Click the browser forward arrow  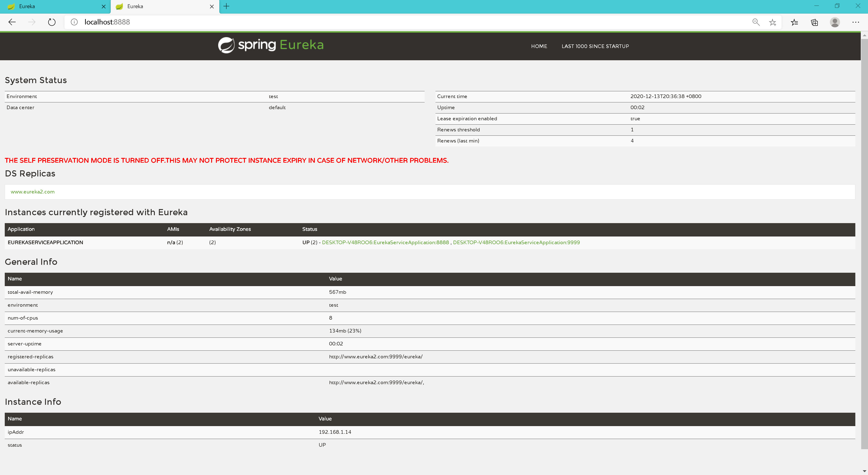coord(32,22)
